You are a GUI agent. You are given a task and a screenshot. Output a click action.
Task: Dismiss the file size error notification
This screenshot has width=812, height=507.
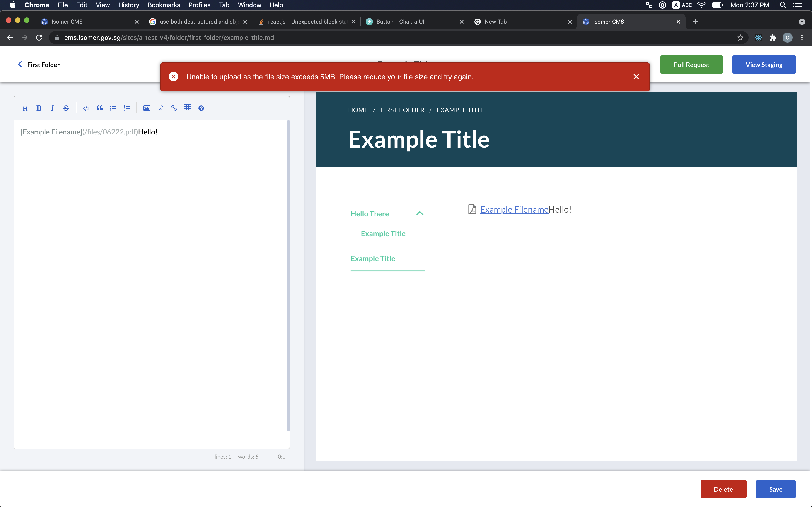click(636, 77)
